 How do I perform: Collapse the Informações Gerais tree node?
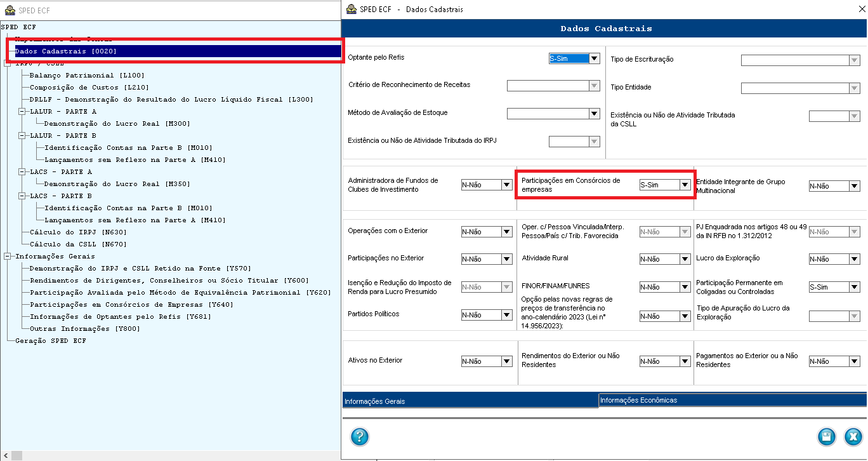click(x=7, y=256)
